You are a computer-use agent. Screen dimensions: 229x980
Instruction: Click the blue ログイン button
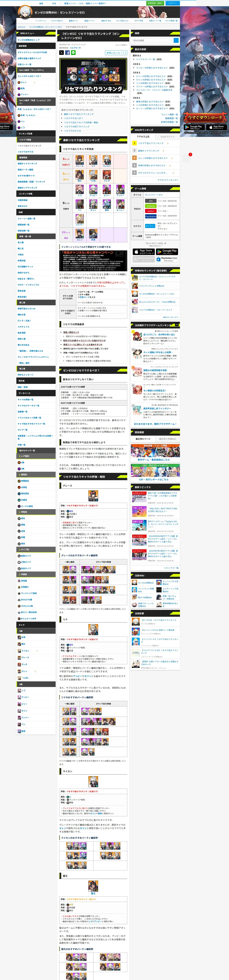pyautogui.click(x=173, y=3)
